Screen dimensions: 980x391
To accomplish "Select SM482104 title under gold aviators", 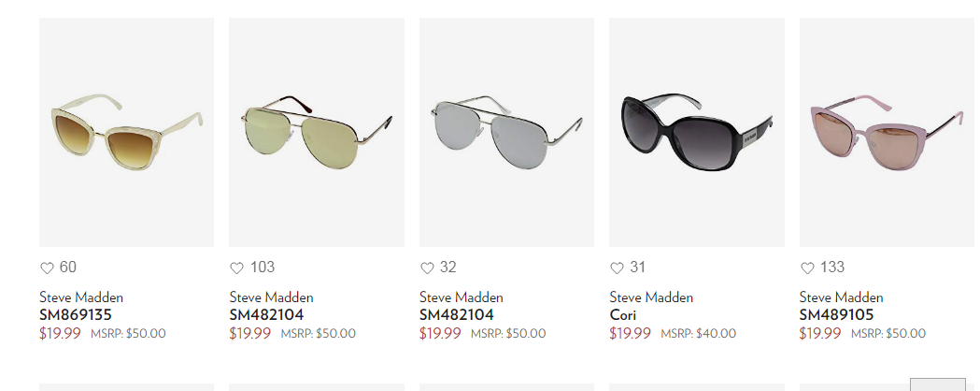I will click(266, 314).
